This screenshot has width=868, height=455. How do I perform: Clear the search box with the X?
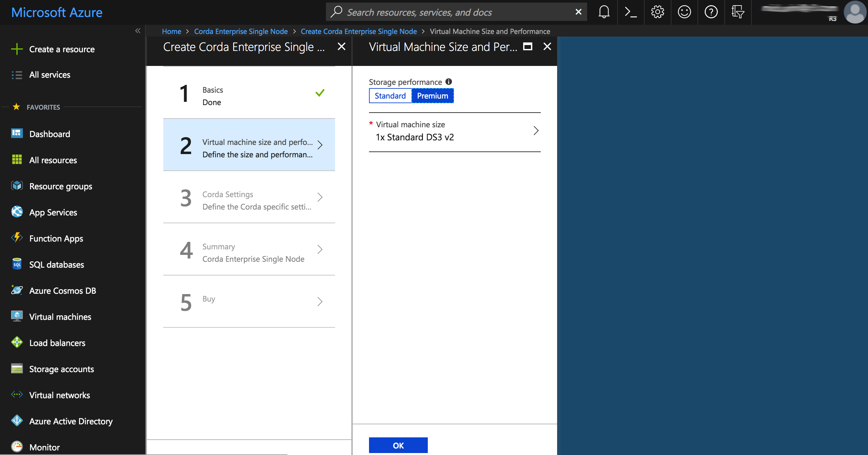tap(578, 12)
